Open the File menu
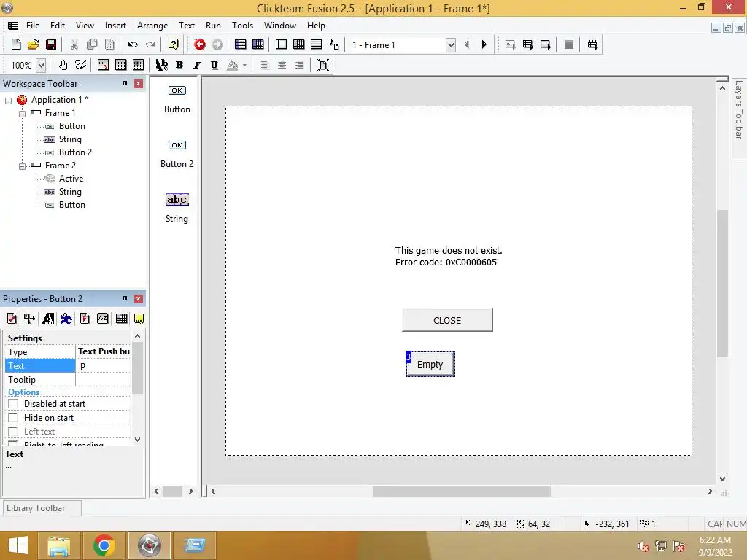Viewport: 747px width, 560px height. [33, 26]
